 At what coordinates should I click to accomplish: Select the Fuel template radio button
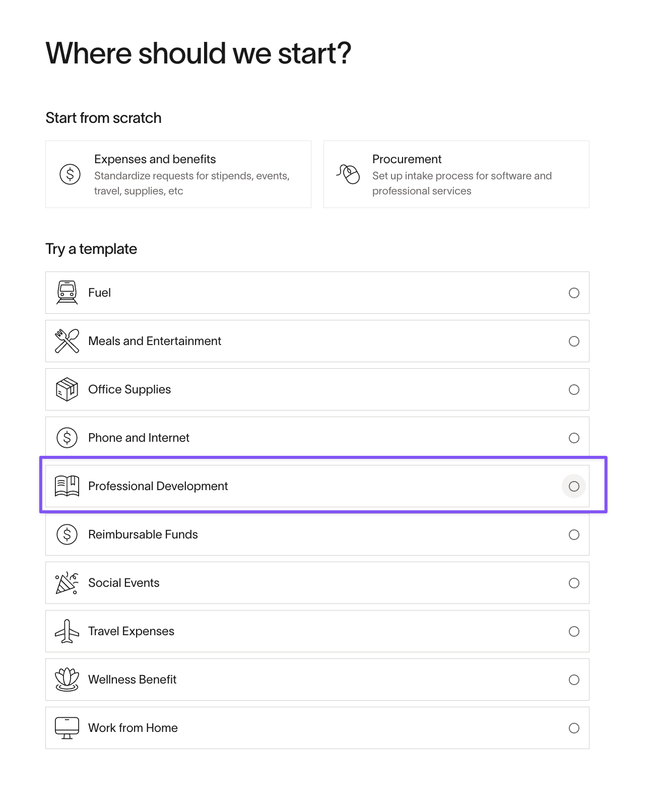tap(574, 293)
